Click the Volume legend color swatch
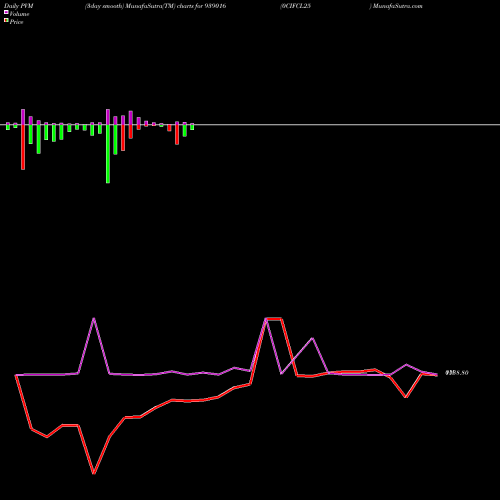 coord(6,12)
